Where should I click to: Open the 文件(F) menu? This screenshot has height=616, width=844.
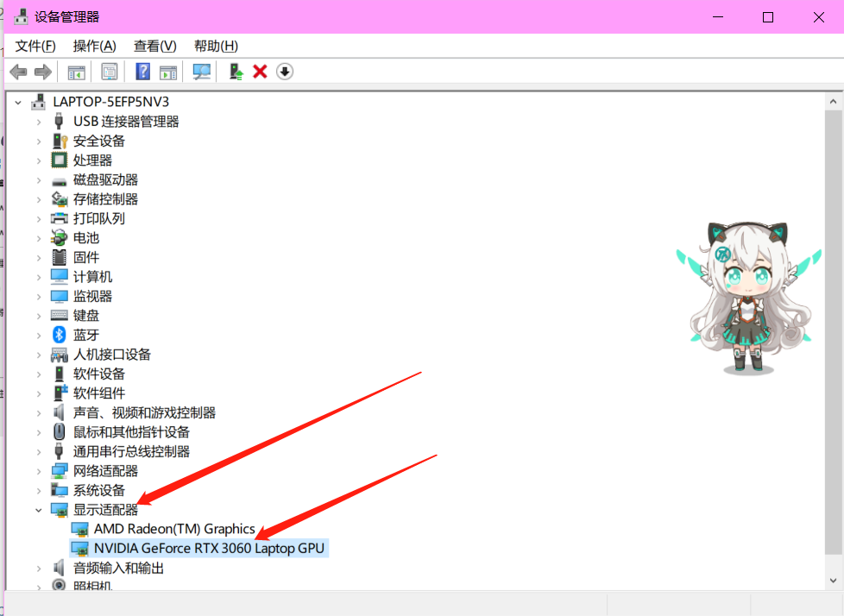pyautogui.click(x=35, y=47)
